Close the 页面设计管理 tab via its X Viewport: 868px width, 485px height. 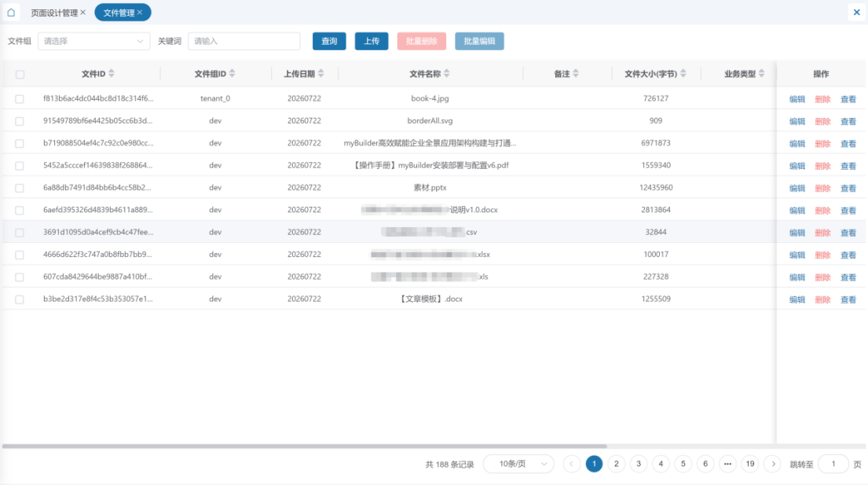point(83,12)
